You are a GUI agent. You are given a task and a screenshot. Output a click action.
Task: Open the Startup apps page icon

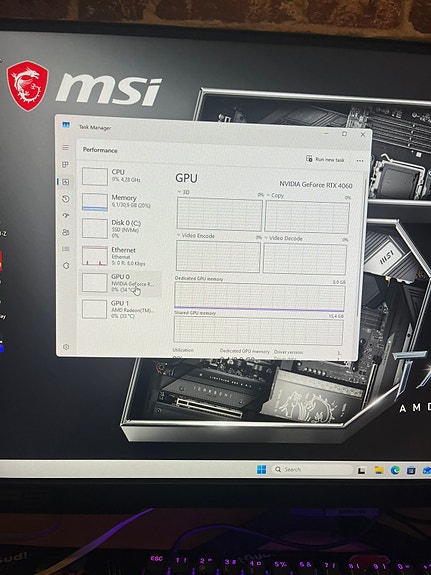66,216
